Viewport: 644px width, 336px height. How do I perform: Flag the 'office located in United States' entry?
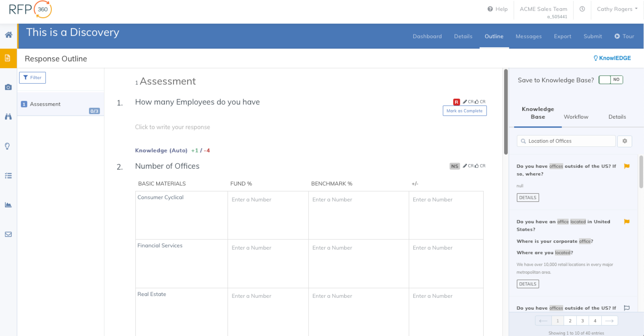click(x=627, y=222)
